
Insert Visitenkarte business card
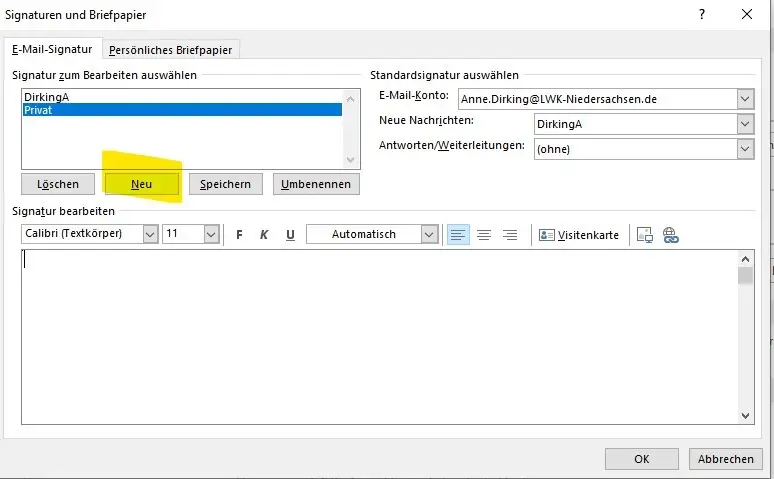[579, 235]
